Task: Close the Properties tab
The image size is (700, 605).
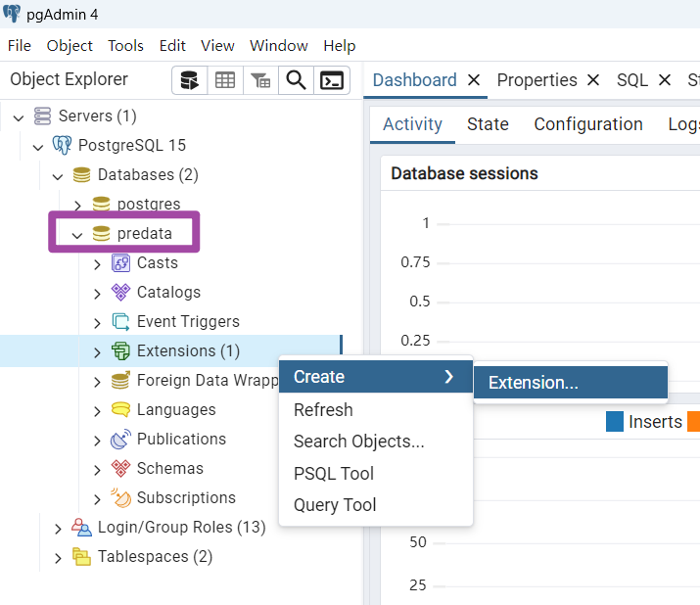Action: (x=593, y=80)
